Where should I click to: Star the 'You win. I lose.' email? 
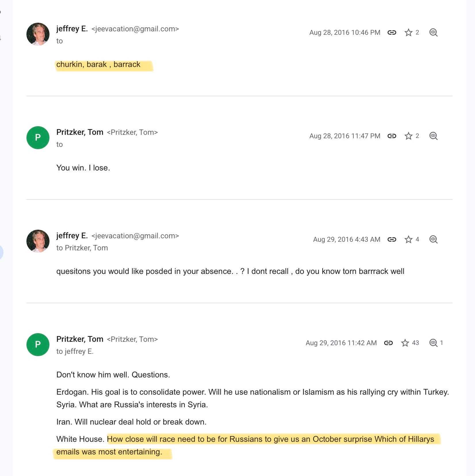coord(408,136)
